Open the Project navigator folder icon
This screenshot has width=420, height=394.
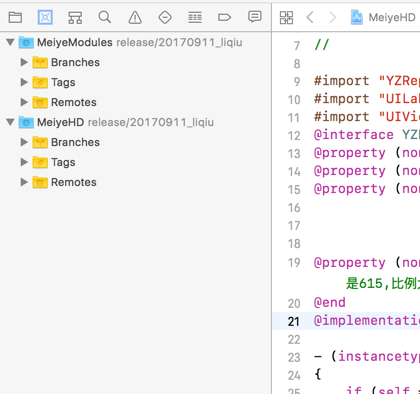pyautogui.click(x=15, y=17)
